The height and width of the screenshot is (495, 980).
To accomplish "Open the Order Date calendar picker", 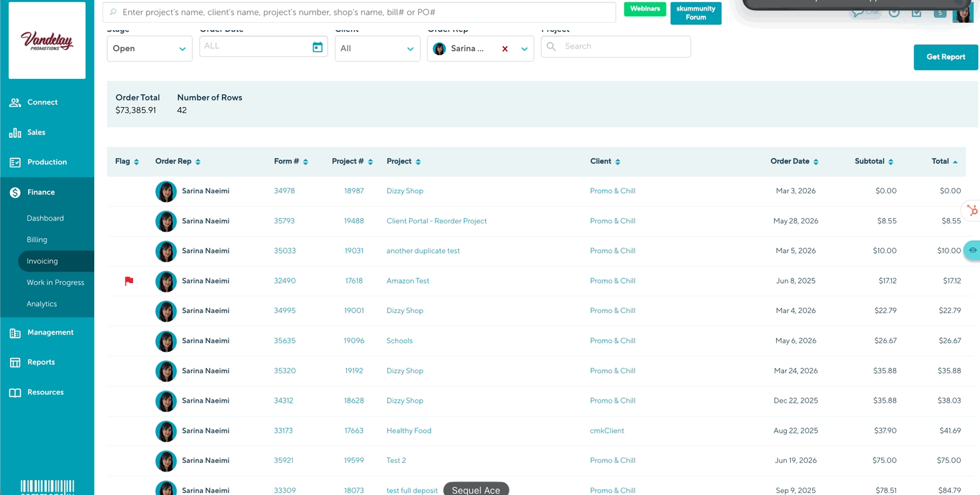I will pyautogui.click(x=318, y=47).
